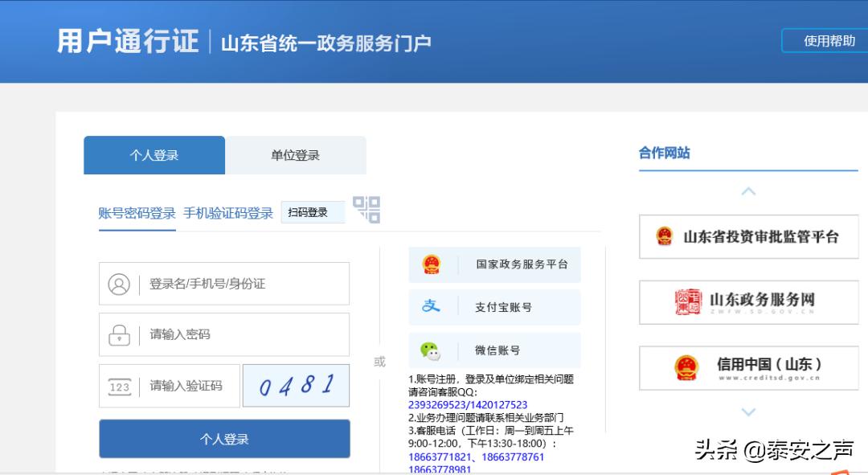Select the WeChat login icon
Image resolution: width=868 pixels, height=475 pixels.
coord(432,350)
